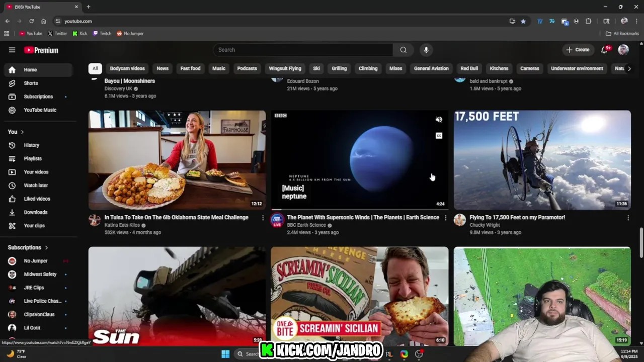The image size is (644, 362).
Task: Select the Red Bull chip
Action: 469,68
